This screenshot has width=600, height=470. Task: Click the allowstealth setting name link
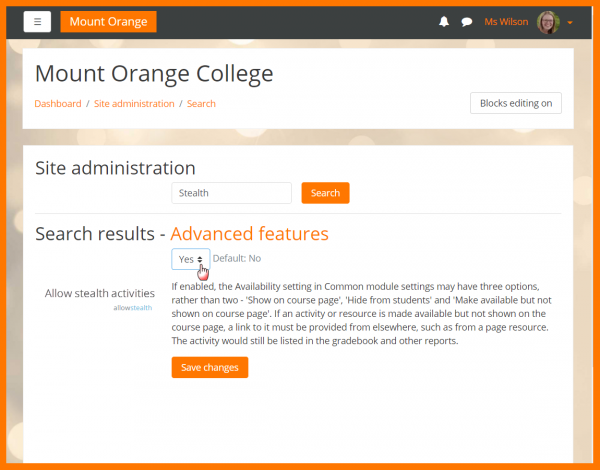(x=133, y=308)
